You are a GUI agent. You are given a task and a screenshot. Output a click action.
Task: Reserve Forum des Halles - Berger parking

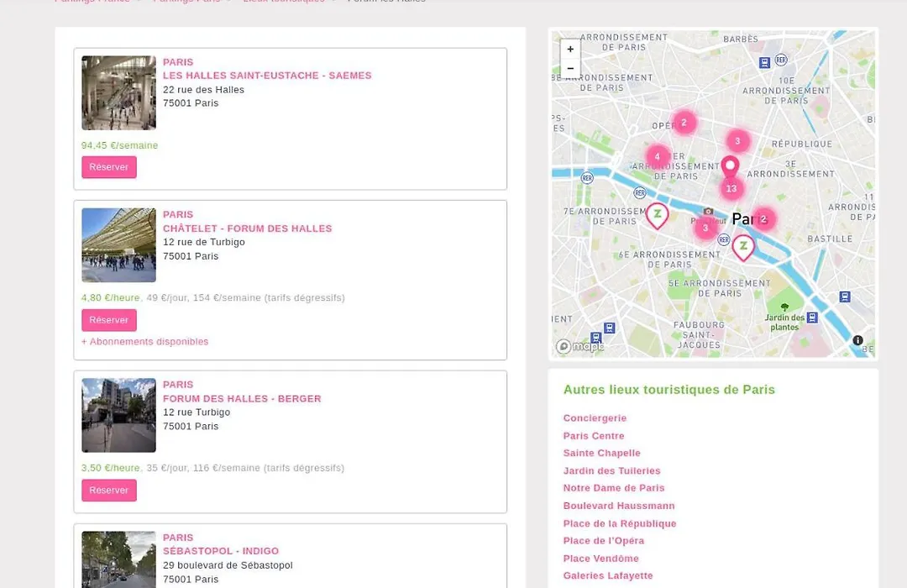click(x=108, y=491)
